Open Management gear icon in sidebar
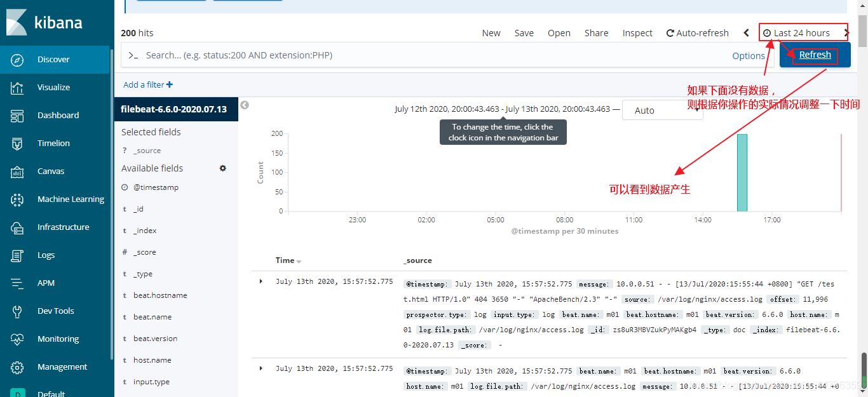The width and height of the screenshot is (868, 397). click(x=17, y=367)
